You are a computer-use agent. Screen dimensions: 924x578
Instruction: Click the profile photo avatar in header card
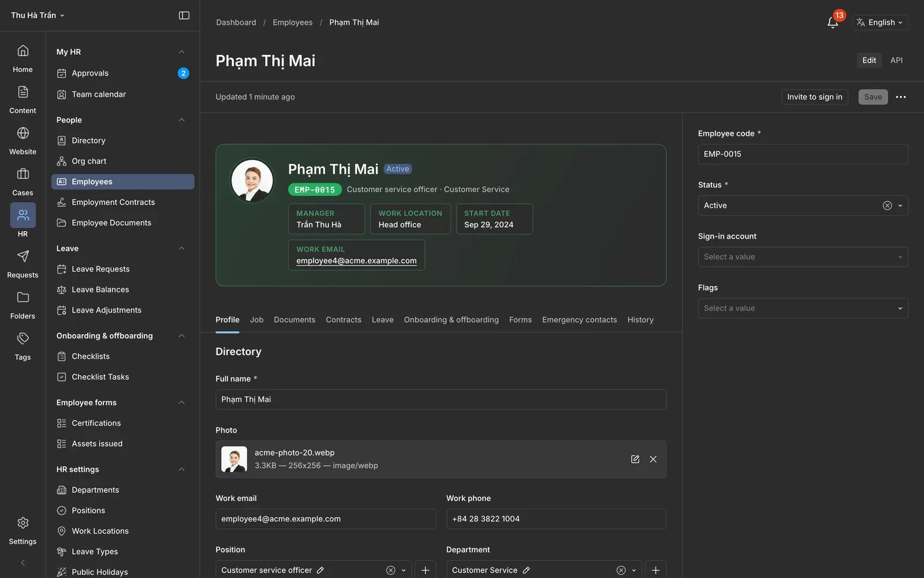pos(252,180)
